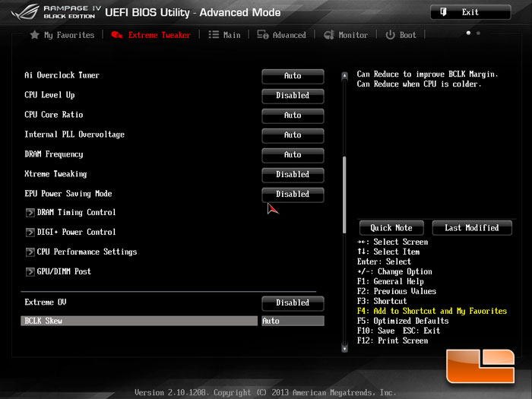
Task: Select the first page dot indicator
Action: pyautogui.click(x=468, y=33)
